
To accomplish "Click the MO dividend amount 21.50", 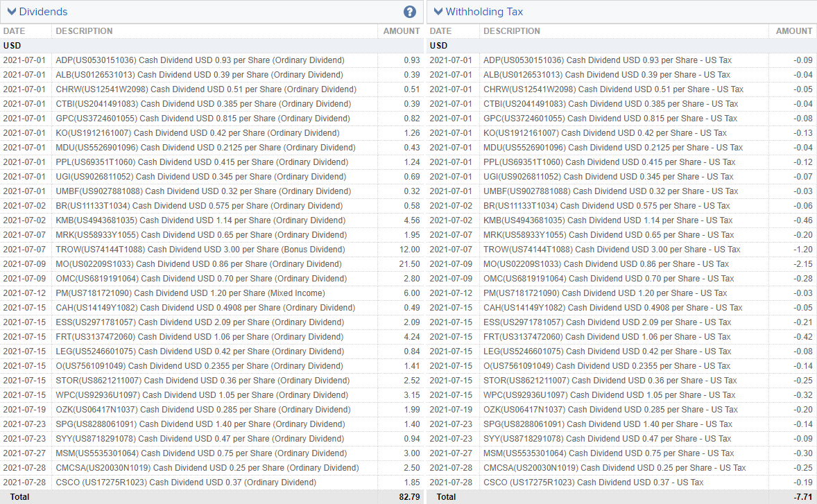I will click(410, 265).
